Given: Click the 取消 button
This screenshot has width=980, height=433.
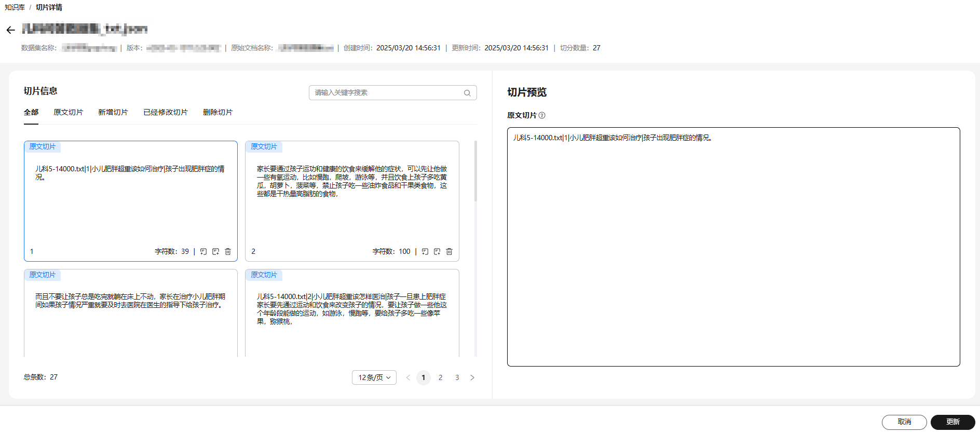Looking at the screenshot, I should point(904,422).
